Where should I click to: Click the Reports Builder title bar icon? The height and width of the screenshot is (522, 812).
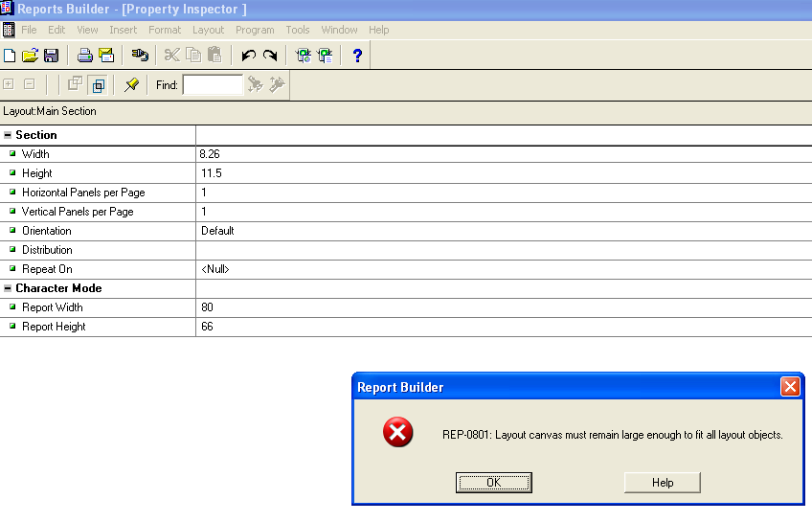tap(7, 9)
